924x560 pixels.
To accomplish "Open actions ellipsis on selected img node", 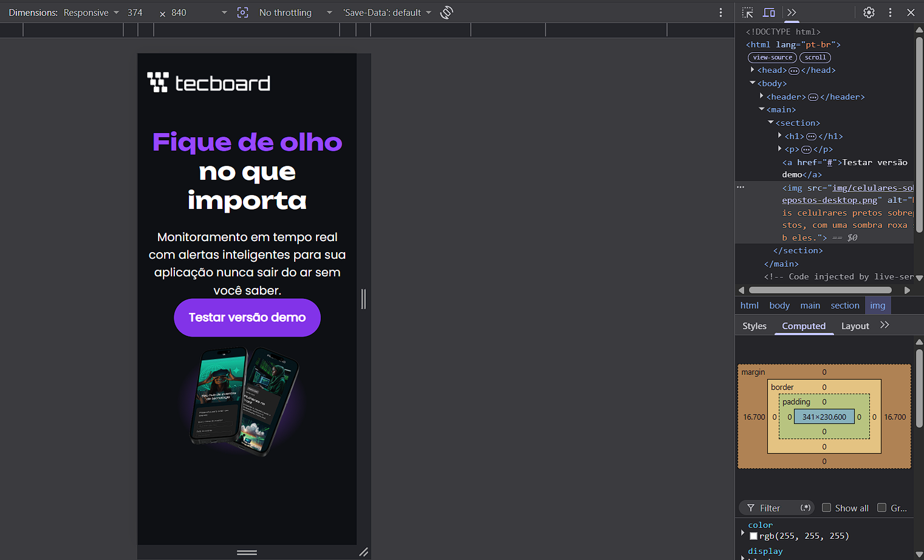I will (x=741, y=187).
